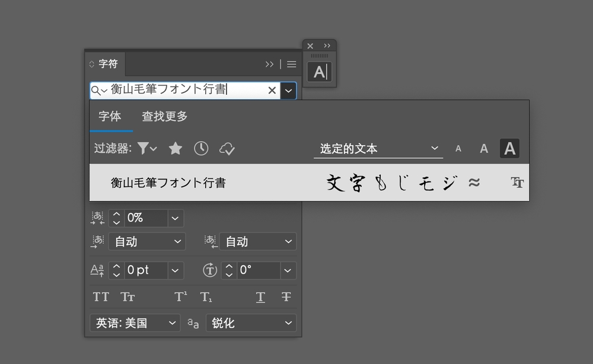Image resolution: width=593 pixels, height=364 pixels.
Task: Clear the font search field
Action: point(272,90)
